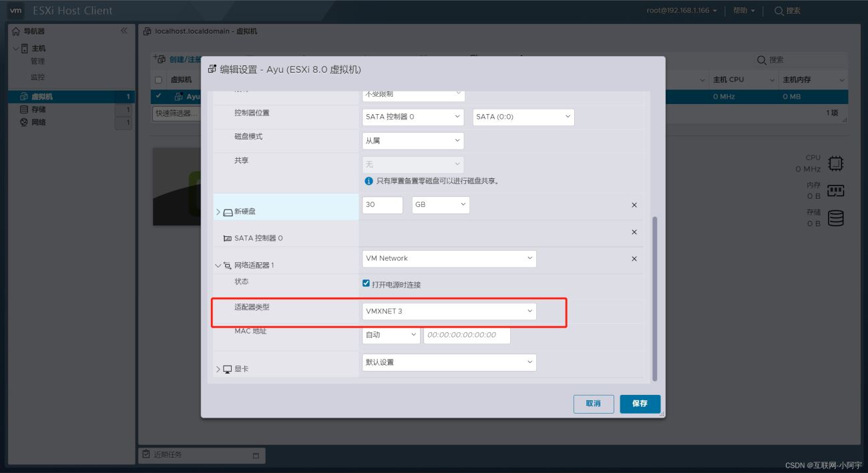
Task: Open the SATA (0:0) position dropdown
Action: (523, 117)
